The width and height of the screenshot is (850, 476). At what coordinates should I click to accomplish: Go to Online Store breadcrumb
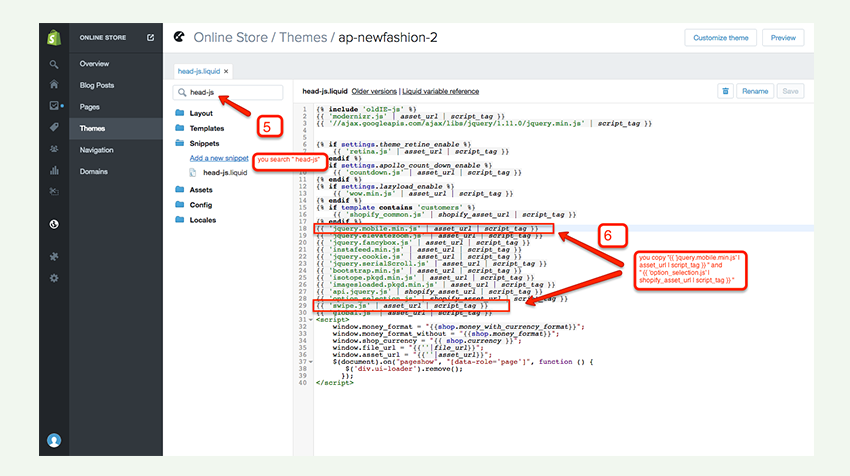[230, 37]
